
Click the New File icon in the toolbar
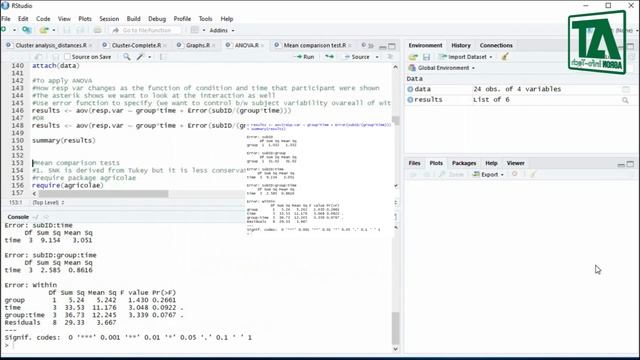[x=4, y=30]
